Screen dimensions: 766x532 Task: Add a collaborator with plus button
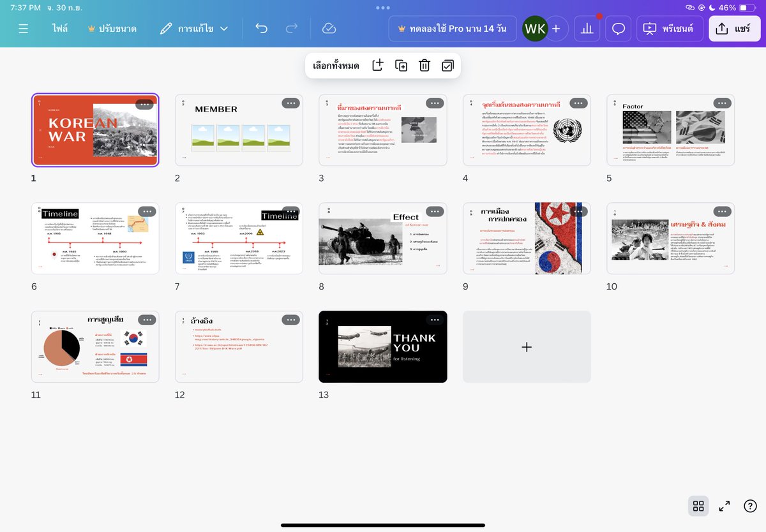pyautogui.click(x=556, y=29)
